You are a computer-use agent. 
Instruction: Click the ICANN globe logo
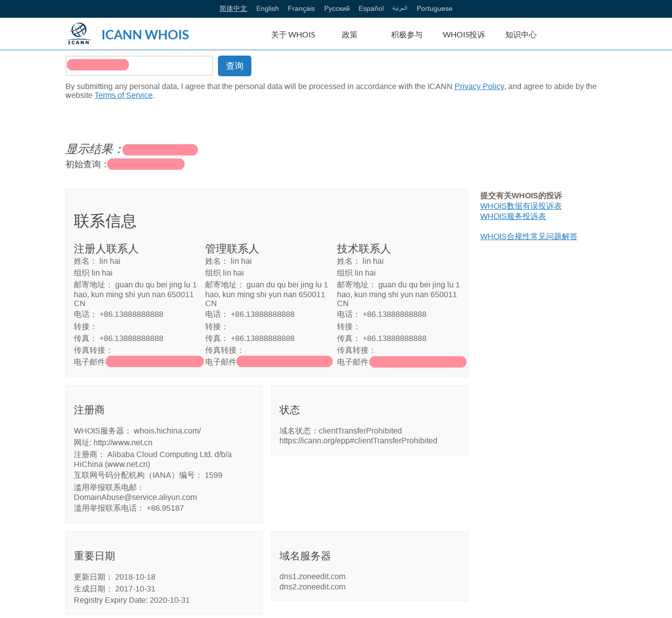click(x=79, y=33)
